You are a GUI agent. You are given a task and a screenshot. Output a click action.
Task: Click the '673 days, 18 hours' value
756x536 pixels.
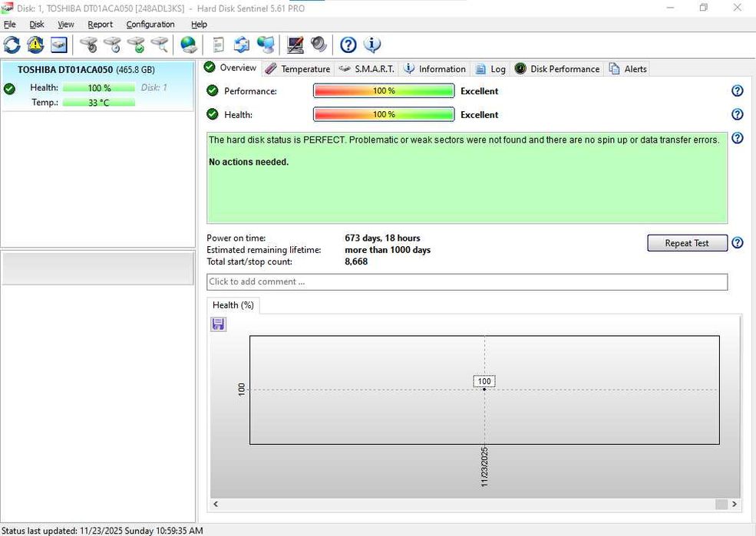382,238
